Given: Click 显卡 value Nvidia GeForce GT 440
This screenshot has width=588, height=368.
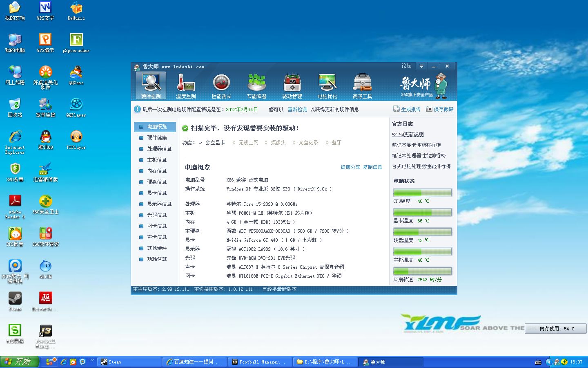Looking at the screenshot, I should (274, 240).
